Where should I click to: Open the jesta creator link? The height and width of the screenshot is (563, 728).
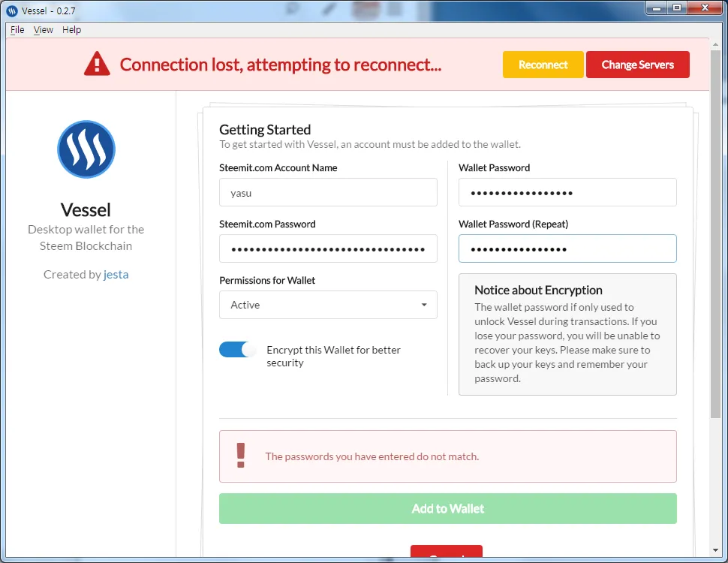tap(116, 275)
